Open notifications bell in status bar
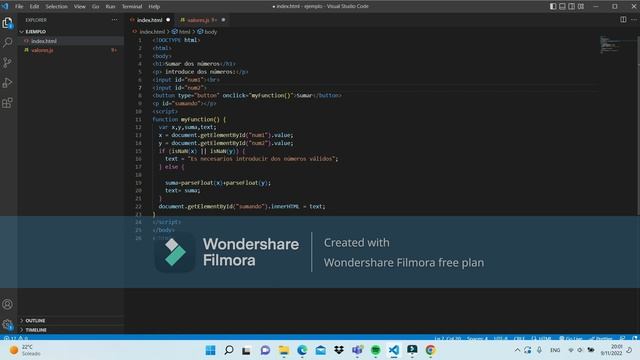 pos(635,338)
